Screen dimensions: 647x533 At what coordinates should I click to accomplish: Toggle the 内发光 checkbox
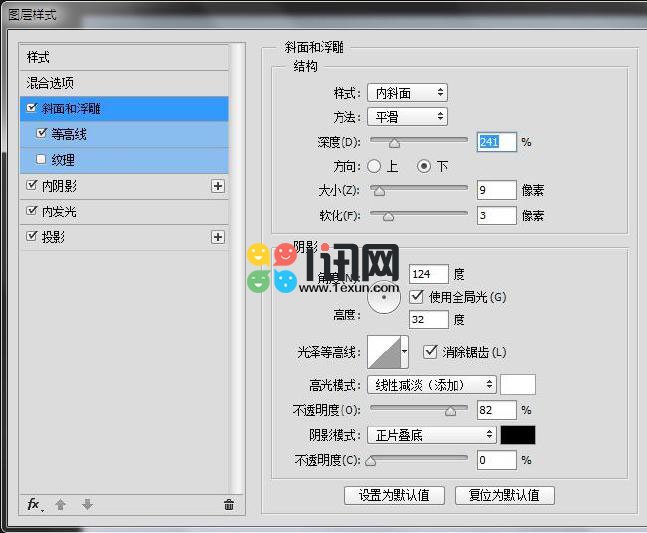pos(31,211)
